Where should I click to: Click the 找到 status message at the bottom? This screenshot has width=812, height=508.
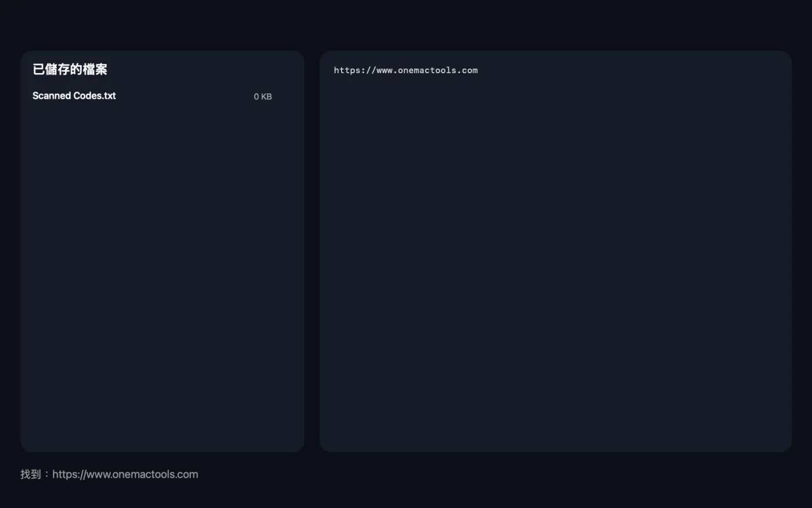pyautogui.click(x=109, y=474)
